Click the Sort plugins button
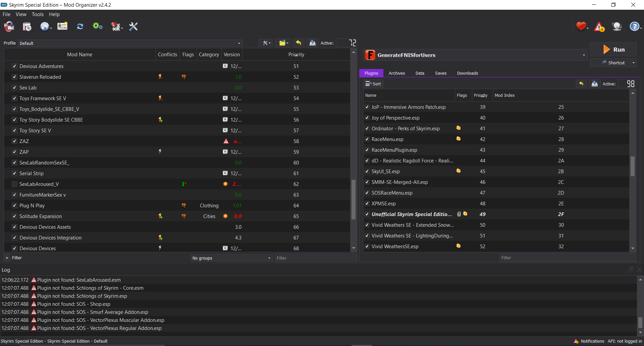644x346 pixels. (373, 84)
